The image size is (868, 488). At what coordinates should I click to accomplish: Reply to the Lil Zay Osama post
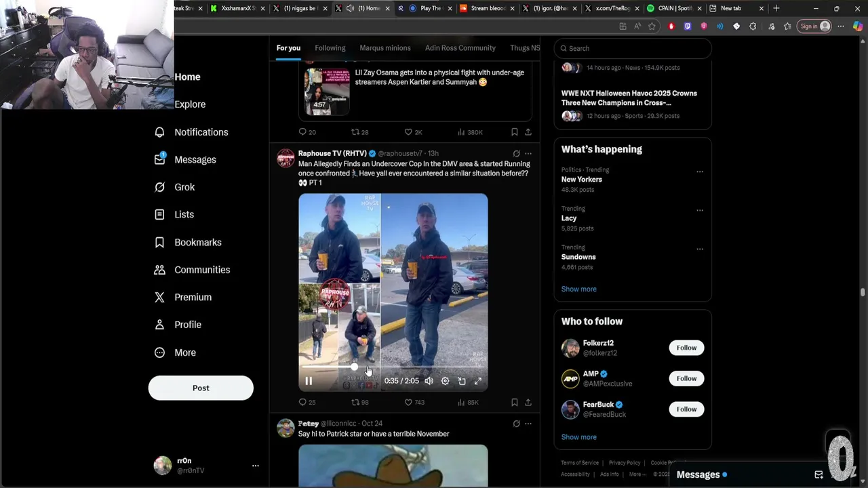point(307,132)
